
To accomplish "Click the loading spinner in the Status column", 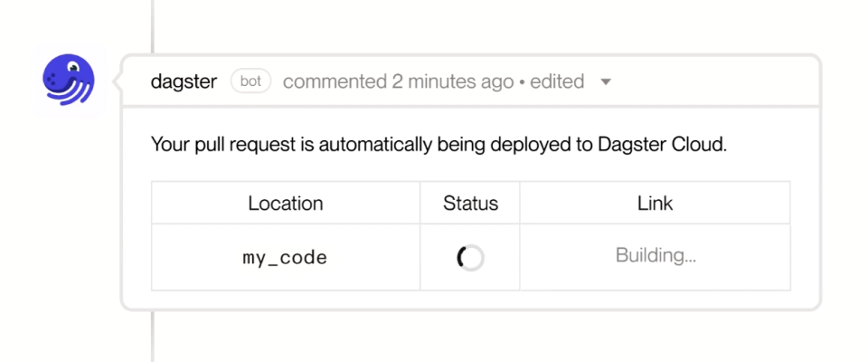I will pos(470,258).
